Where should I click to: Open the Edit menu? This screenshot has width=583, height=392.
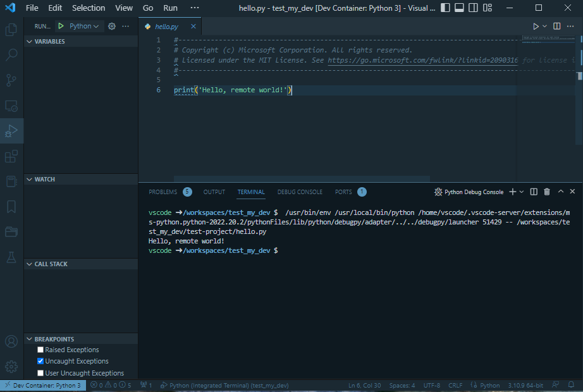(x=55, y=8)
